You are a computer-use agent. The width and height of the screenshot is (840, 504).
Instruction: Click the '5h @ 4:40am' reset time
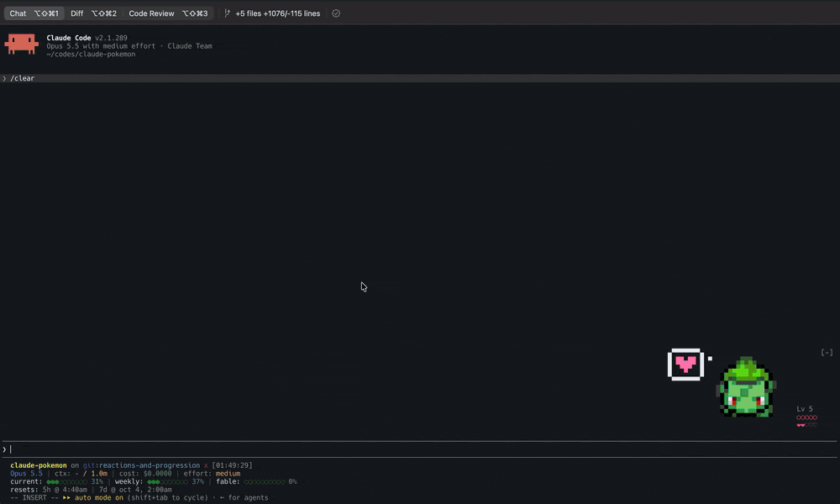coord(65,490)
